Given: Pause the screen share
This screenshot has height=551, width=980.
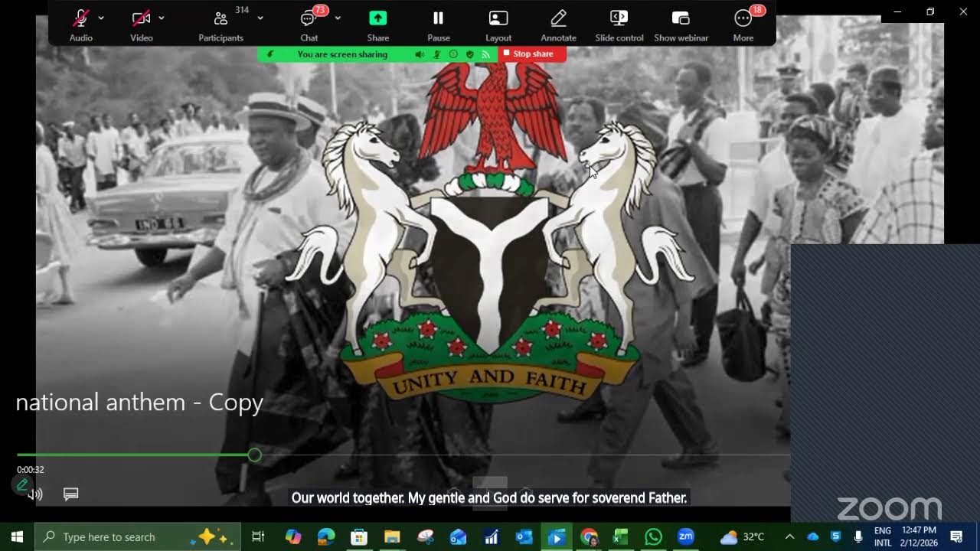Looking at the screenshot, I should point(439,24).
